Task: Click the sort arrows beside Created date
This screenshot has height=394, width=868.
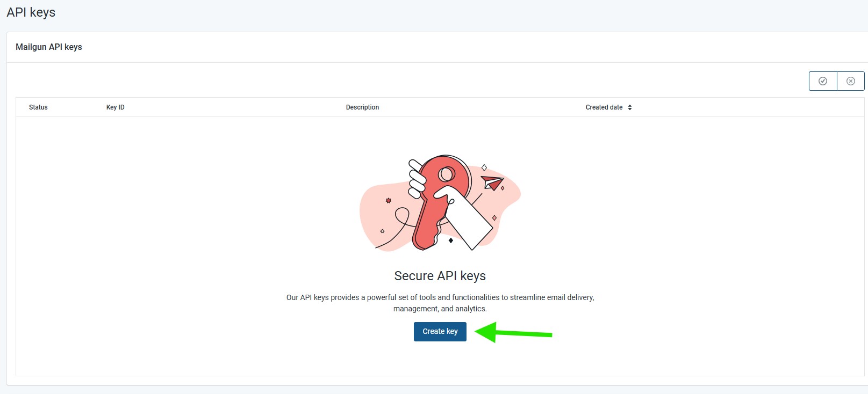Action: 629,107
